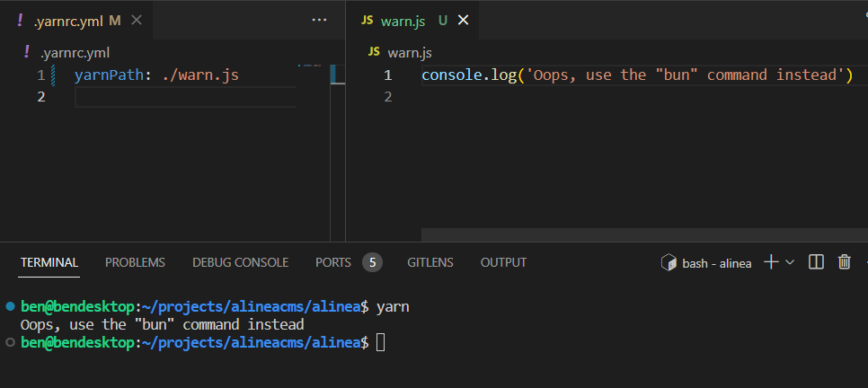Open the OUTPUT panel tab

point(503,262)
